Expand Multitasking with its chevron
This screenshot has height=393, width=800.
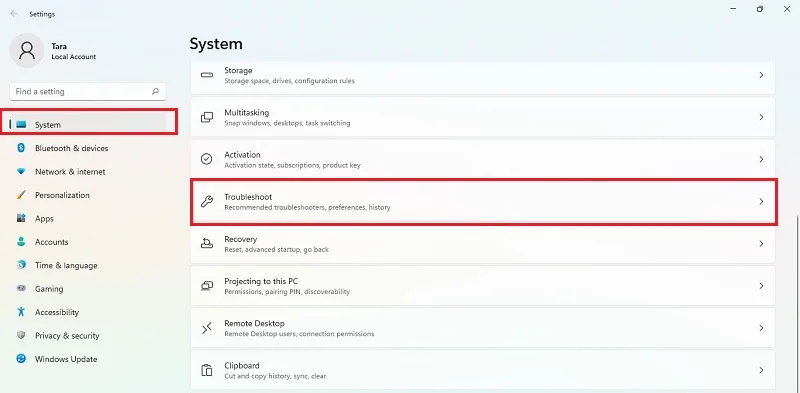point(761,117)
